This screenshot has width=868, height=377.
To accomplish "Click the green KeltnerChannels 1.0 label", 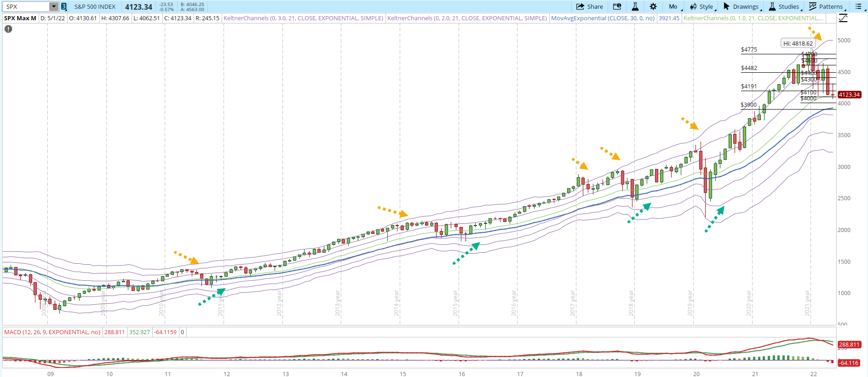I will click(x=753, y=18).
